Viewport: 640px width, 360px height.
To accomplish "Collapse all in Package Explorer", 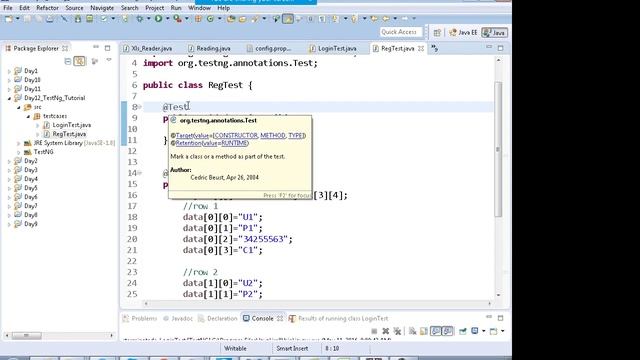I will pos(68,61).
